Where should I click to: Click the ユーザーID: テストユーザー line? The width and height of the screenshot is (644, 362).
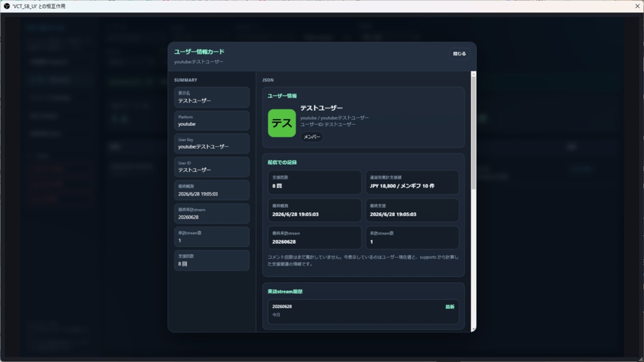tap(328, 125)
